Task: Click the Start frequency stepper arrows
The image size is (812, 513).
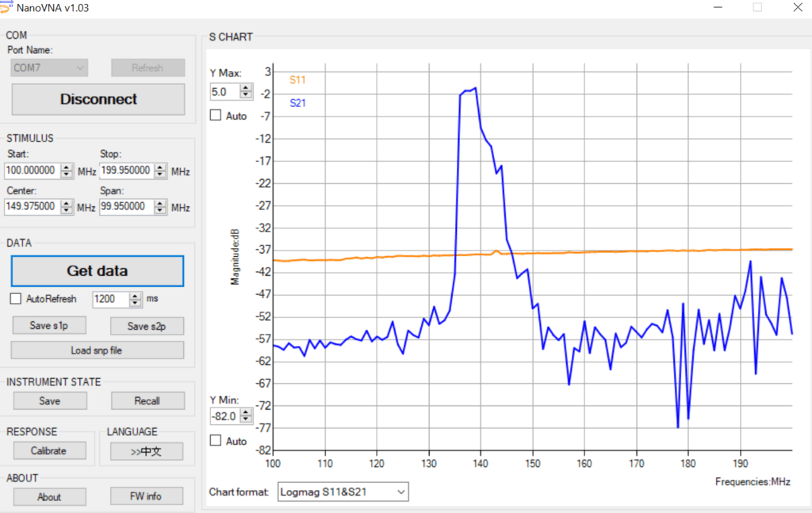Action: coord(67,170)
